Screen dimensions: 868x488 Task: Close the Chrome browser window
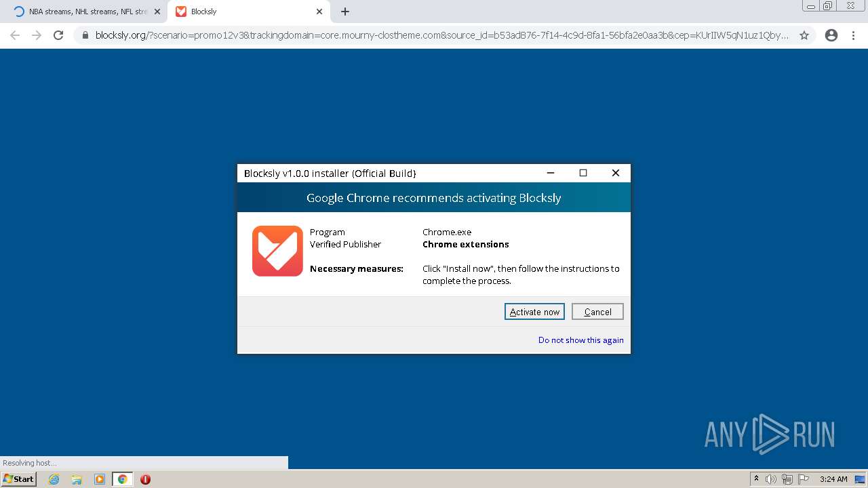tap(850, 6)
